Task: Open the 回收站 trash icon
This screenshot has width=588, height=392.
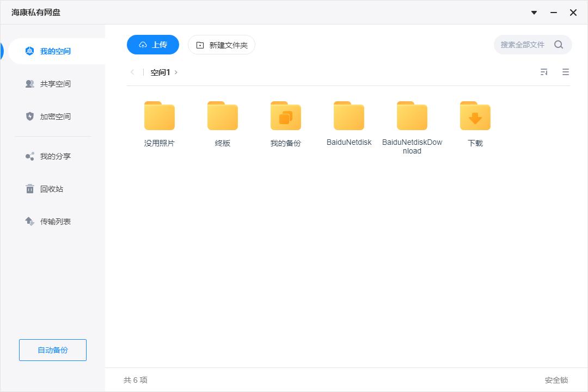Action: [29, 188]
